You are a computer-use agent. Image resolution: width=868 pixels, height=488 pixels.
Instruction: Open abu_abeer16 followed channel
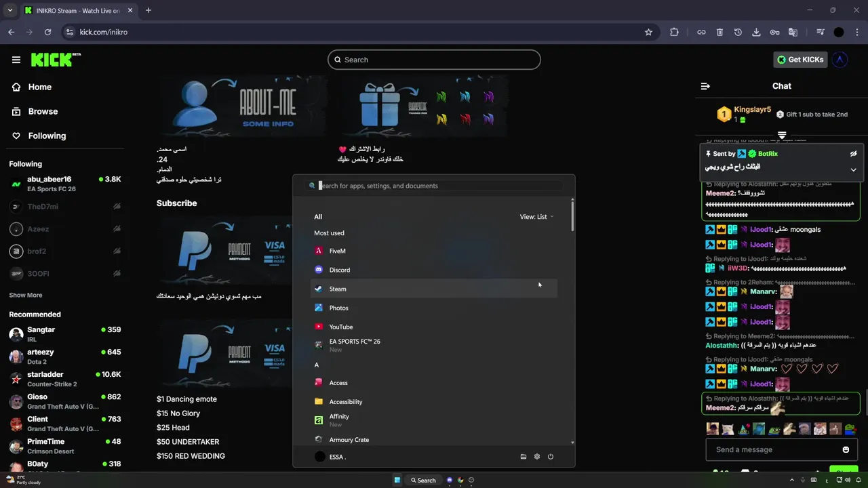(x=64, y=184)
